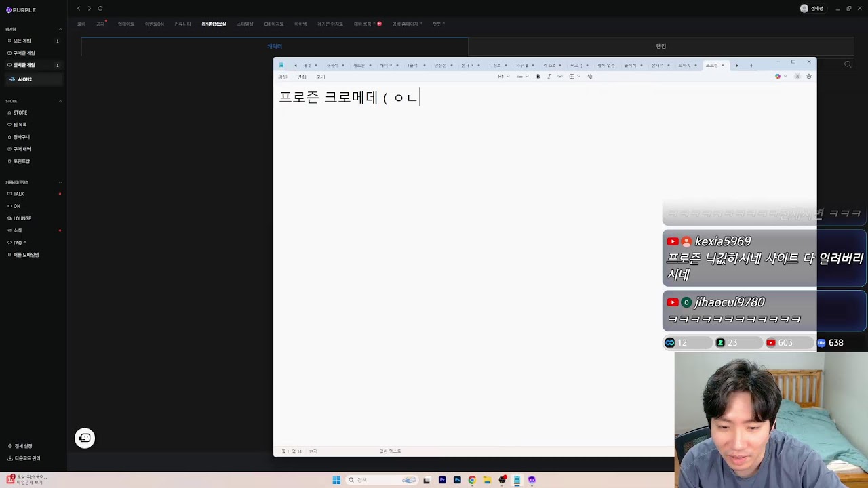Open the Notepad 파일 menu
This screenshot has height=488, width=868.
pos(283,77)
